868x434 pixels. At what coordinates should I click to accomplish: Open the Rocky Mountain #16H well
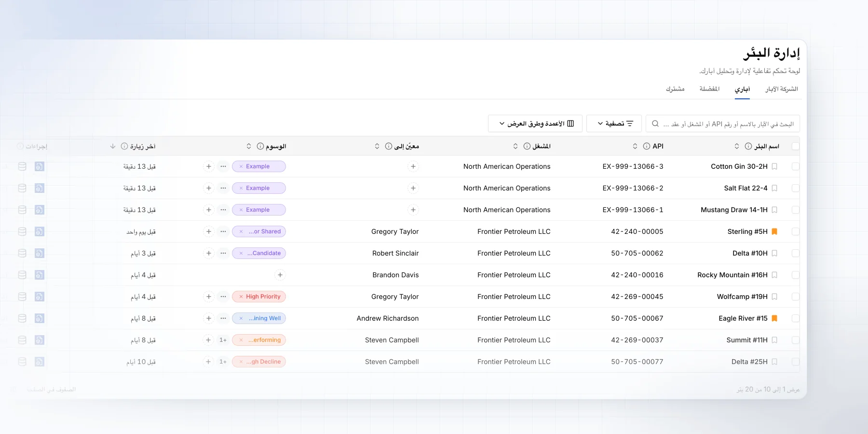[732, 275]
